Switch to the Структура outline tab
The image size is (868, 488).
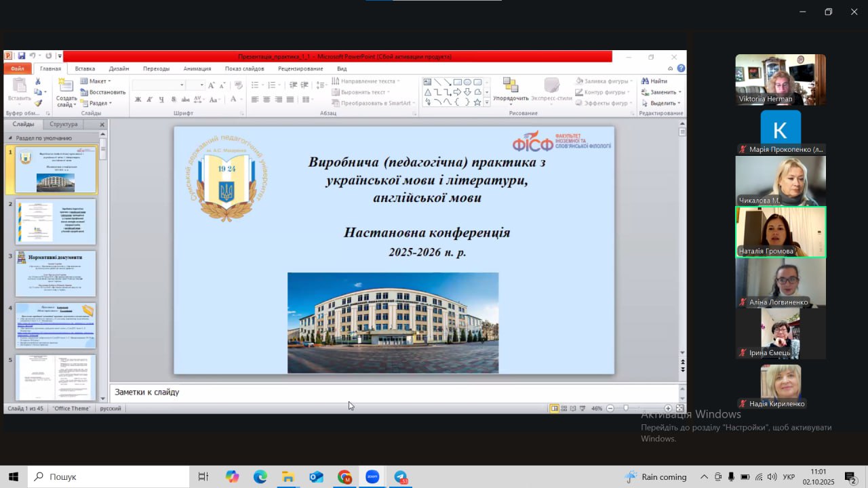64,125
